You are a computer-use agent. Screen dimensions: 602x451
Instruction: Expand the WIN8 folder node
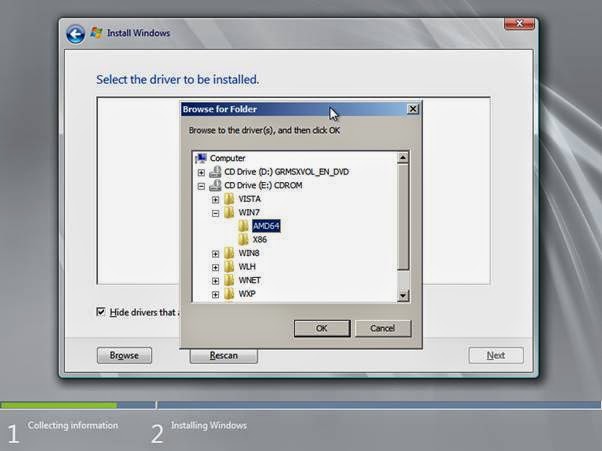tap(215, 254)
